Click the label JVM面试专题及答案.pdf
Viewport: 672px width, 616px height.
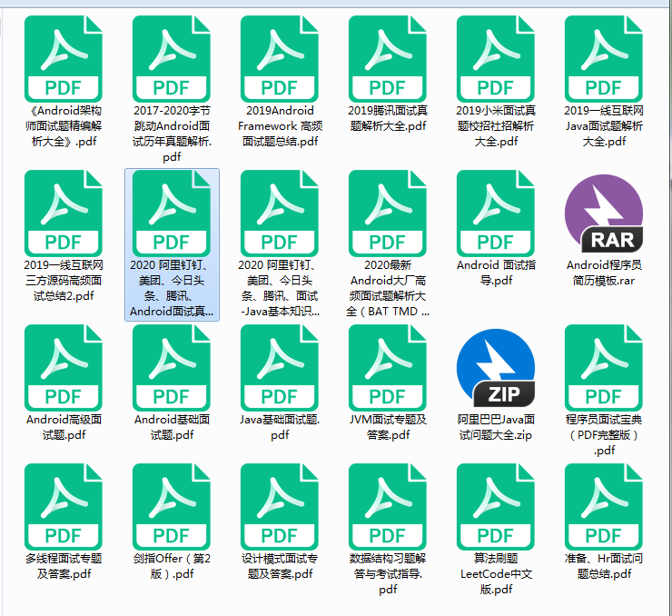[388, 427]
